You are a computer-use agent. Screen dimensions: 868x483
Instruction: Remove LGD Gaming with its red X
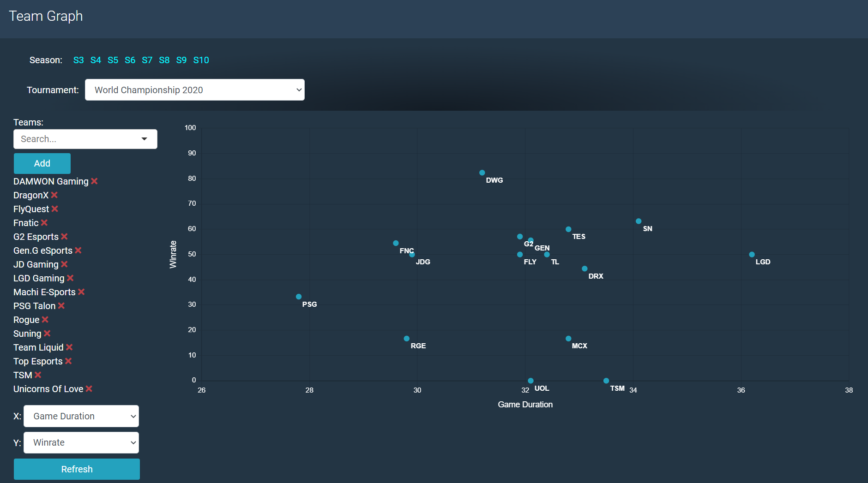point(70,278)
